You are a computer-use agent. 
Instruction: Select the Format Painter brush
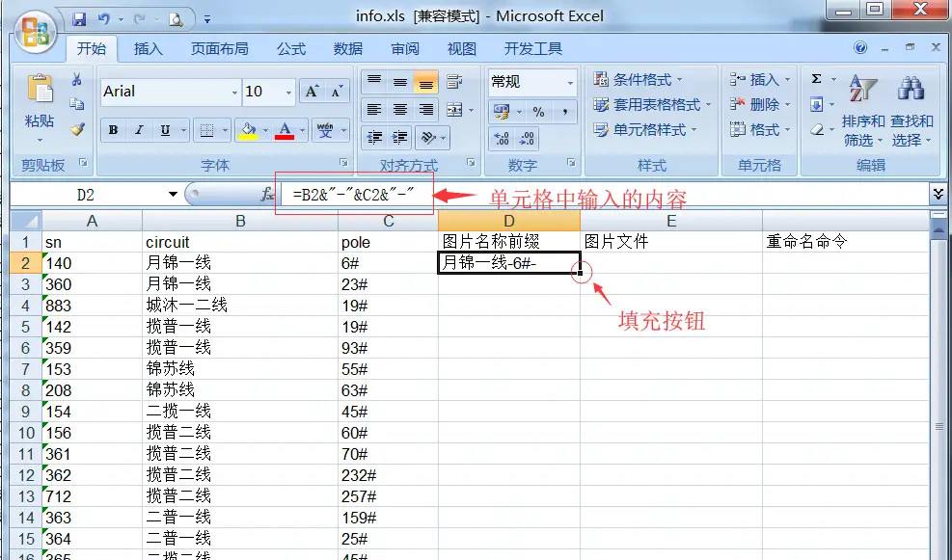[77, 128]
